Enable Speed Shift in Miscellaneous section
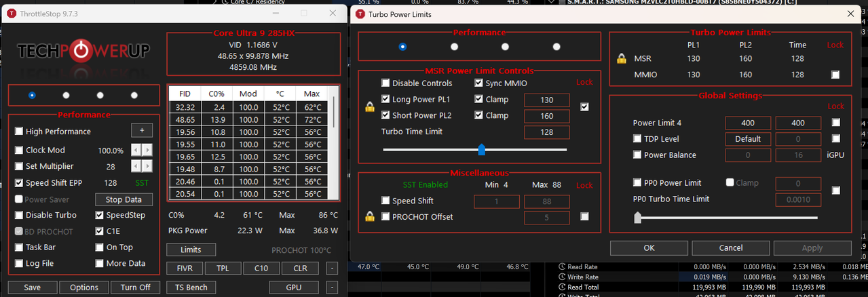Screen dimensions: 868x297 point(385,201)
